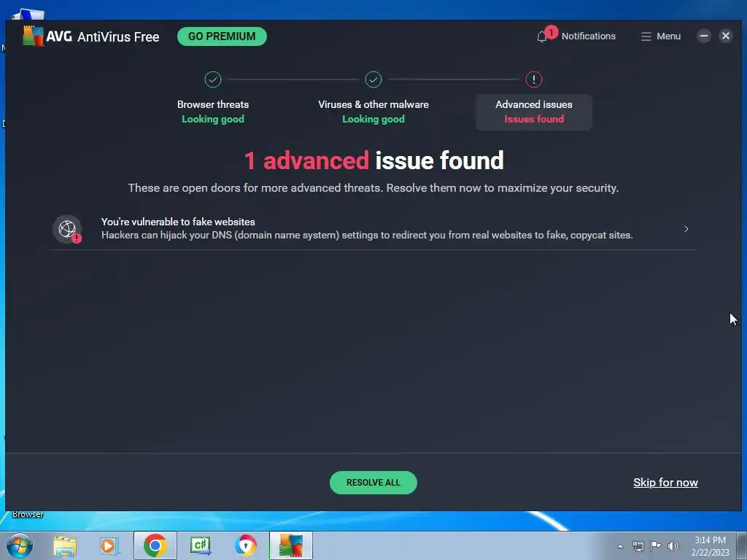Open Google Chrome from the taskbar
This screenshot has width=747, height=560.
[155, 545]
